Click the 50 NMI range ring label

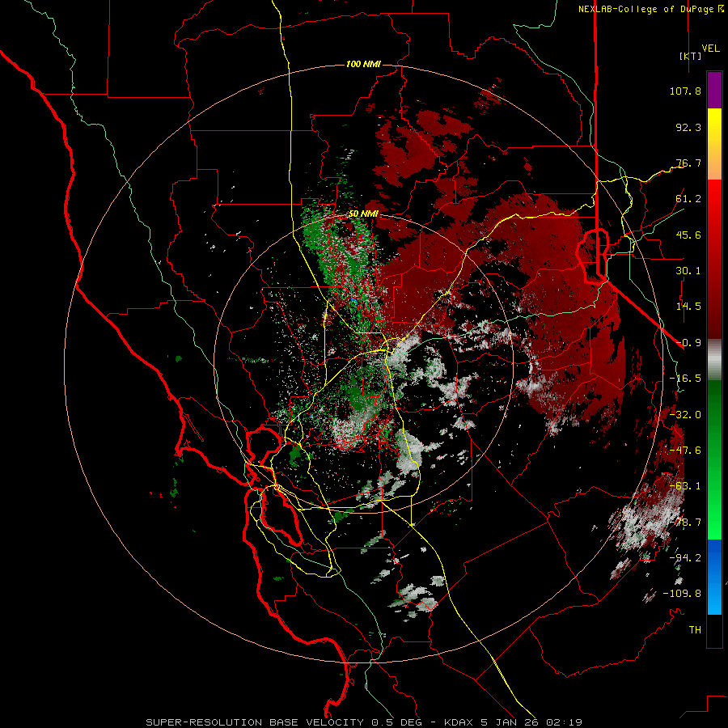pyautogui.click(x=363, y=214)
